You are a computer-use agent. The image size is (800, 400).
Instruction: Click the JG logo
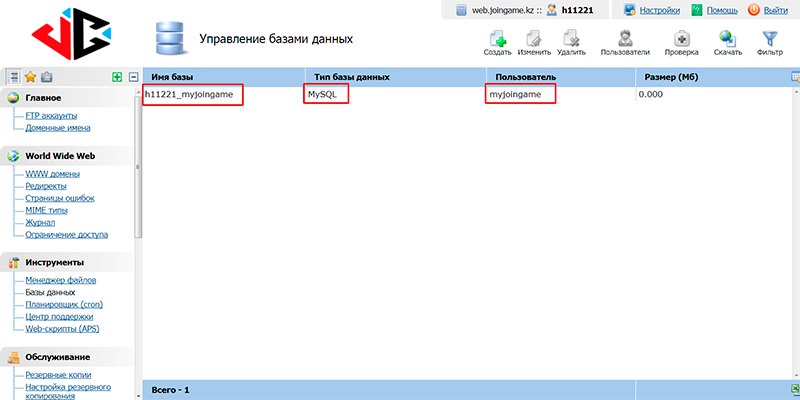coord(71,34)
